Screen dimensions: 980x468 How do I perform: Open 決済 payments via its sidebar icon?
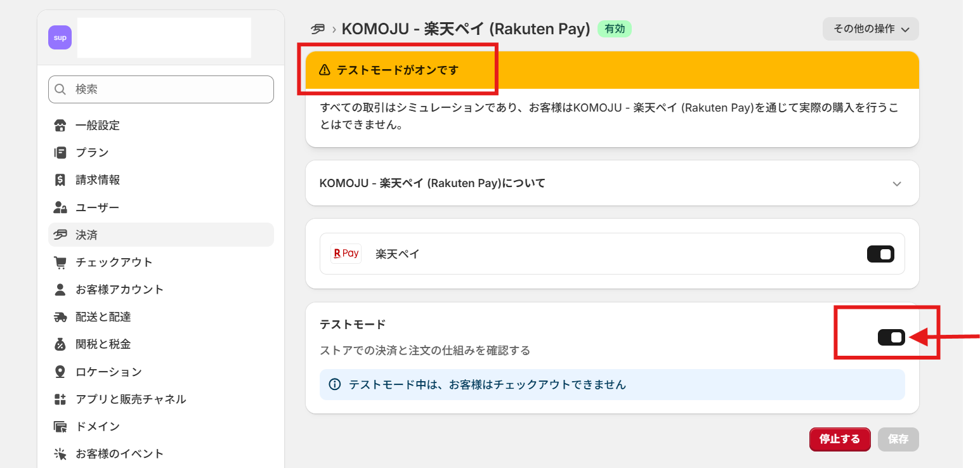(60, 235)
